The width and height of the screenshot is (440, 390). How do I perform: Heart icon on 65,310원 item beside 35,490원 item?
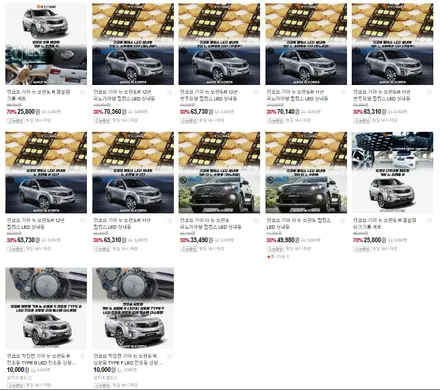tap(169, 221)
